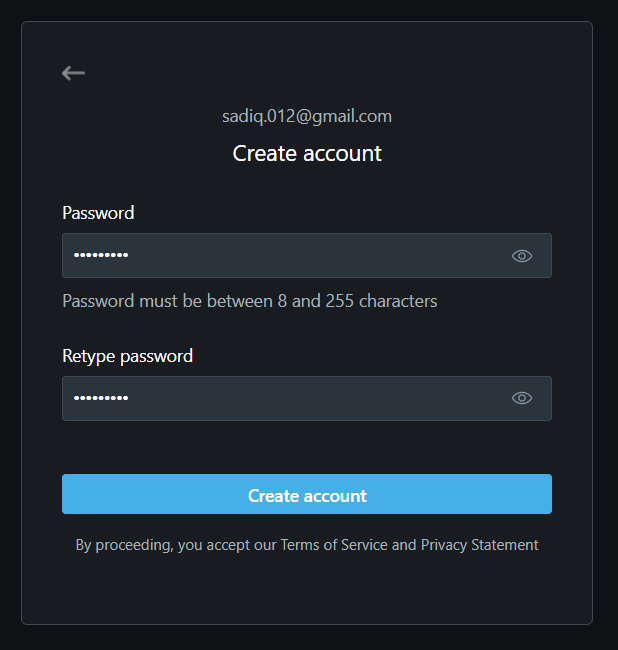
Task: Click the masked dots in Password field
Action: click(101, 256)
